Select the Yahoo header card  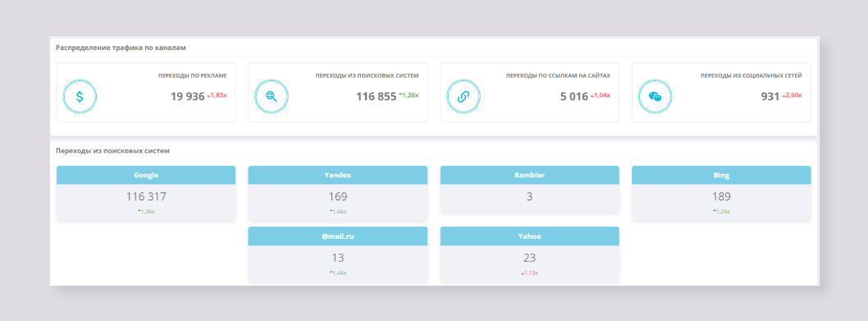530,236
